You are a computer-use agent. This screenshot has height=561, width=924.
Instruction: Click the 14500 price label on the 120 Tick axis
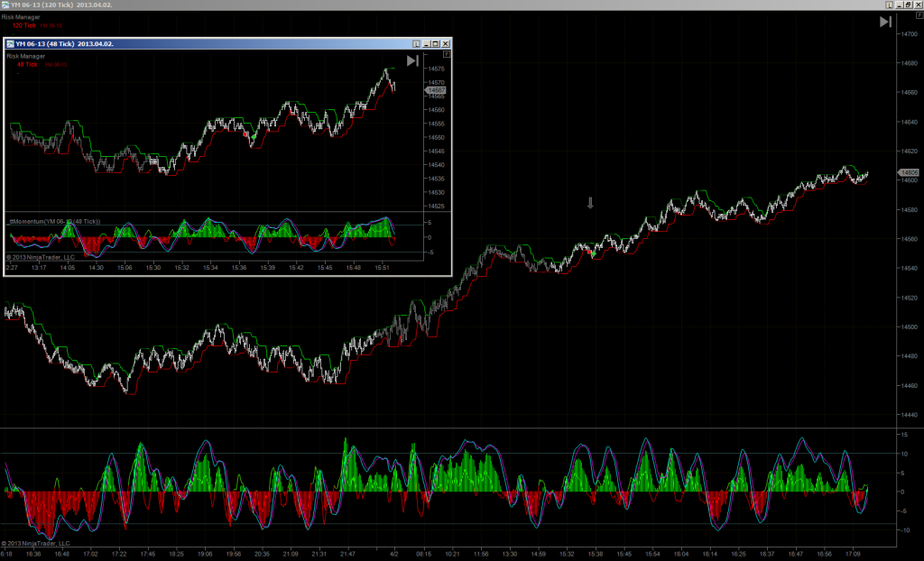(910, 327)
